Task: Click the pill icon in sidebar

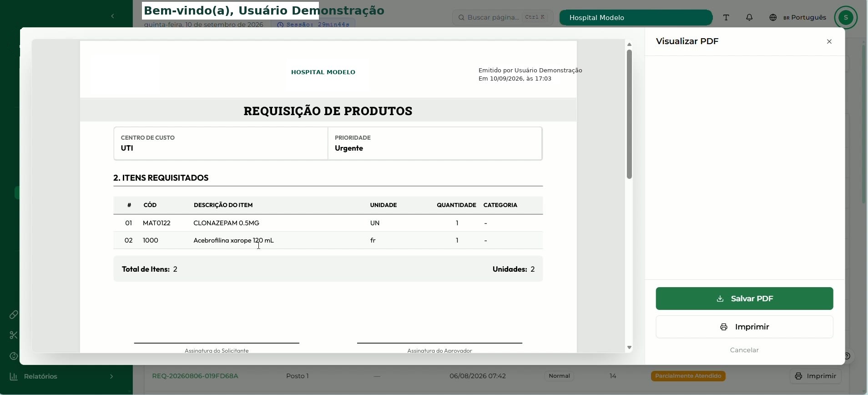Action: click(x=14, y=314)
